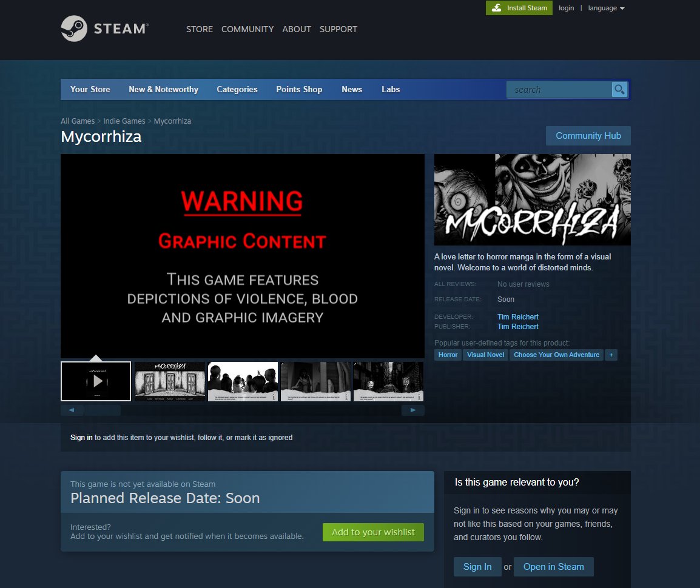Viewport: 700px width, 588px height.
Task: Click the Sign in wishlist link
Action: click(x=81, y=438)
